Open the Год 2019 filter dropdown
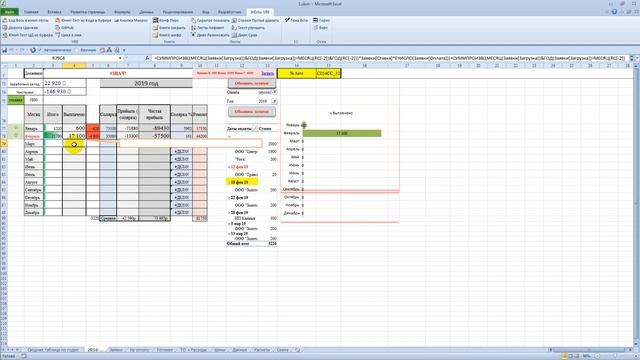640x360 pixels. click(274, 101)
